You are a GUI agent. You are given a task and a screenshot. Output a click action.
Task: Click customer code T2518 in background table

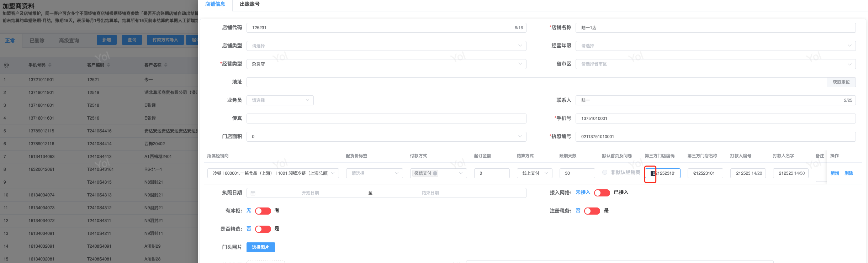93,105
